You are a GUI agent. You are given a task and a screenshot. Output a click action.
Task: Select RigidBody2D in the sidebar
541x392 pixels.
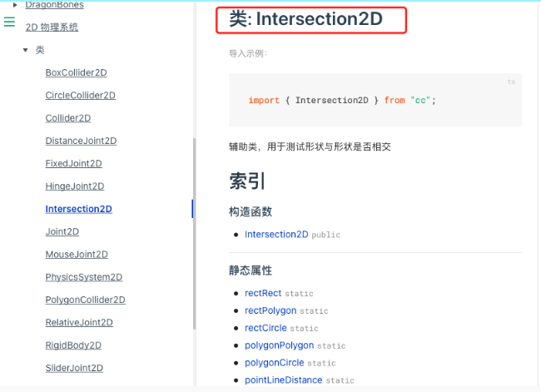[73, 345]
